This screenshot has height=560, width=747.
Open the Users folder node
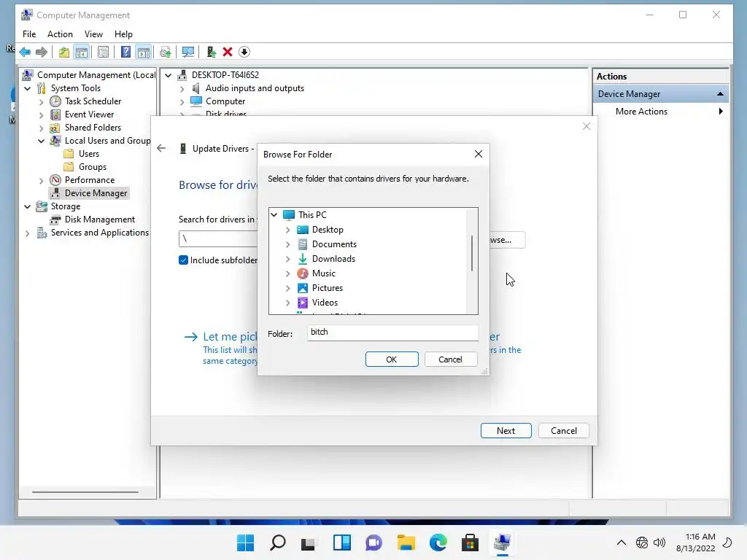88,154
